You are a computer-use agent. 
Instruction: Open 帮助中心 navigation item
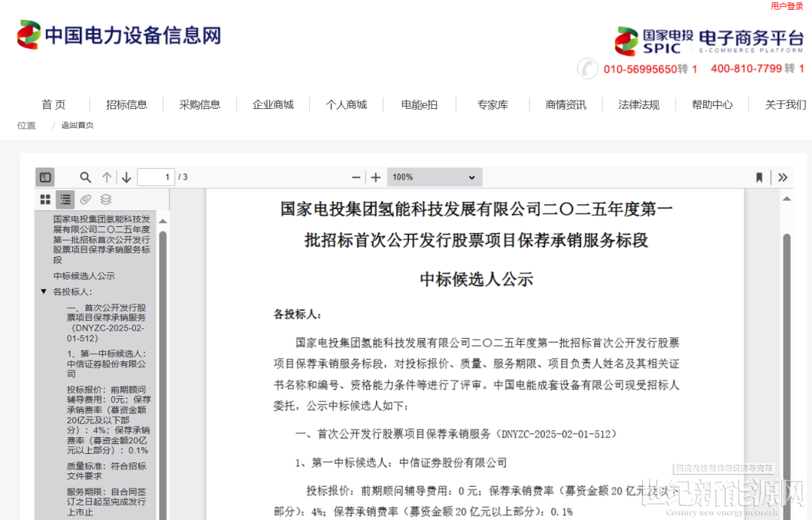[712, 104]
